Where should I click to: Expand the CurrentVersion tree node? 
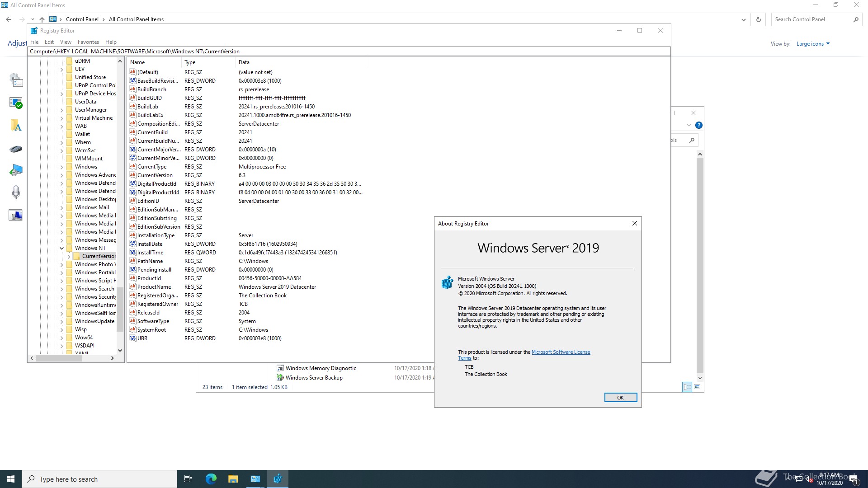coord(69,256)
